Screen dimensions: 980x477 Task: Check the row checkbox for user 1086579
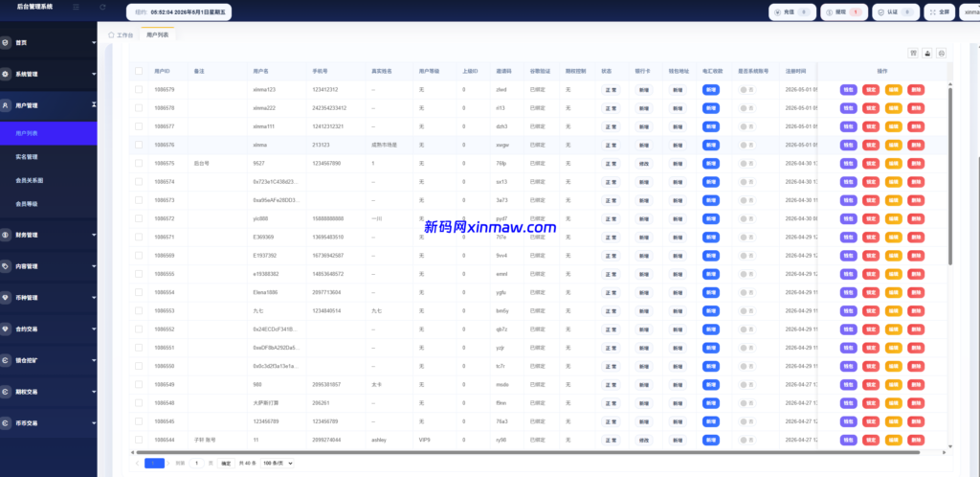coord(139,89)
